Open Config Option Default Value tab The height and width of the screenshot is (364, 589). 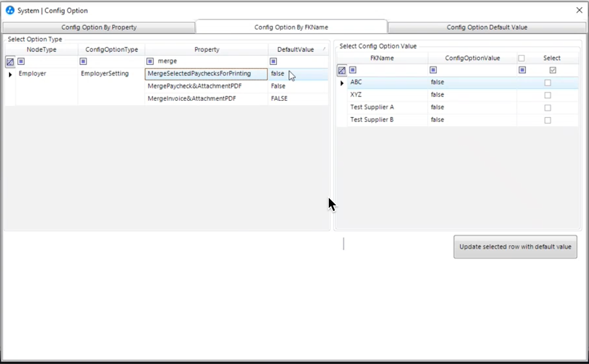tap(487, 27)
